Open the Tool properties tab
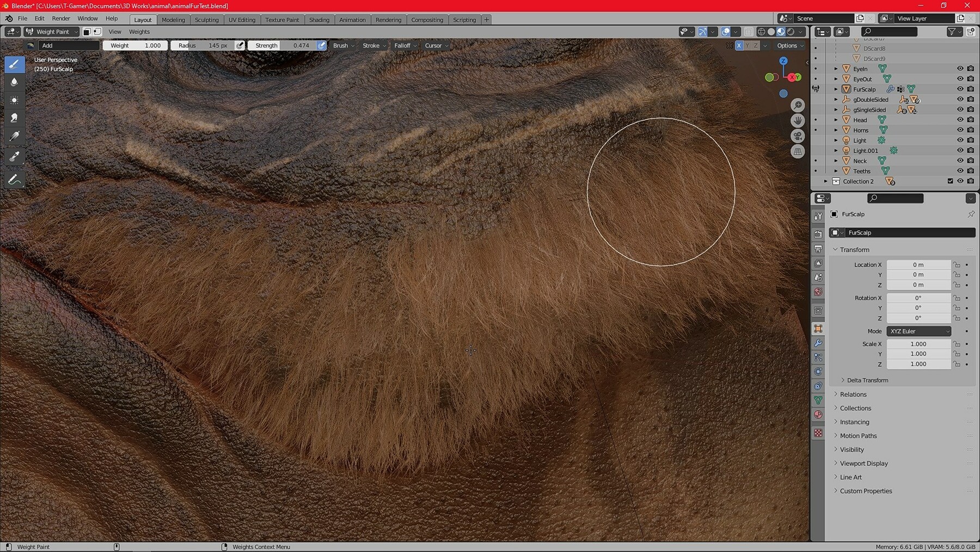Screen dimensions: 980x552 click(818, 216)
